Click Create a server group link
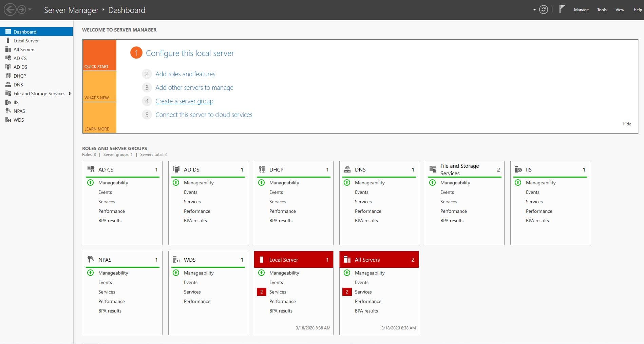Screen dimensions: 644x344 point(184,101)
